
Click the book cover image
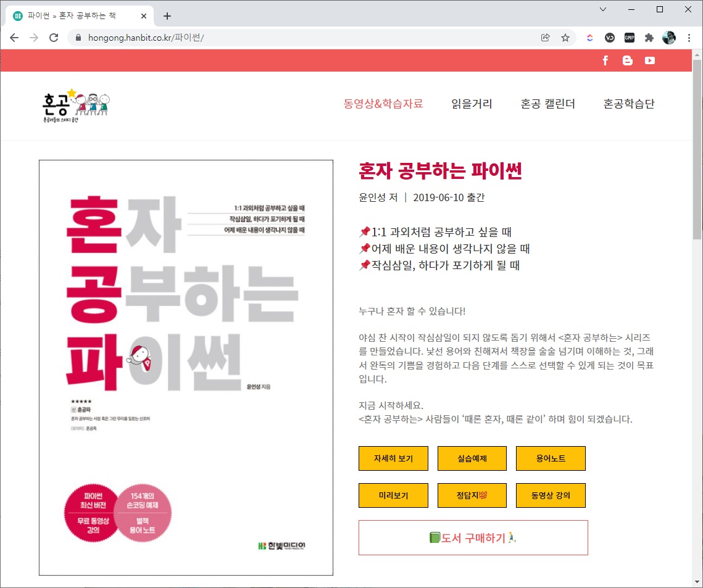coord(186,368)
